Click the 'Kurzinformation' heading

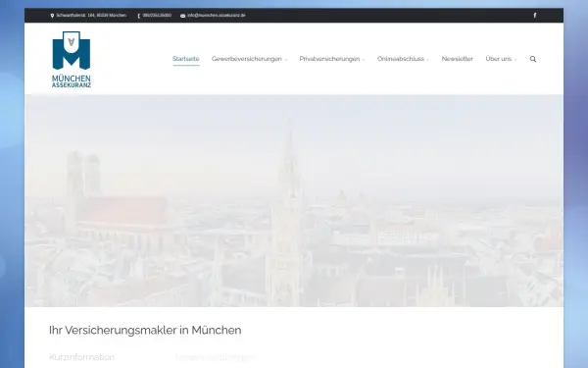pyautogui.click(x=81, y=357)
